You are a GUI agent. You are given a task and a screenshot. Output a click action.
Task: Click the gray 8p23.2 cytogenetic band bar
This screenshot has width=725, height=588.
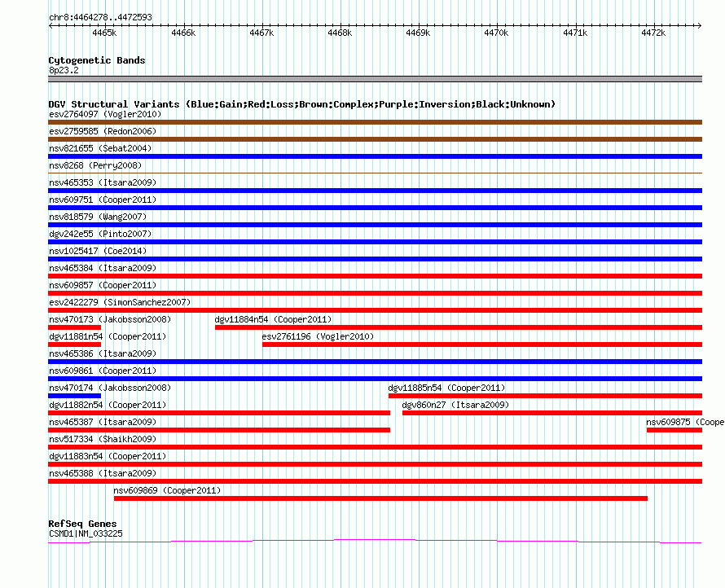[375, 79]
